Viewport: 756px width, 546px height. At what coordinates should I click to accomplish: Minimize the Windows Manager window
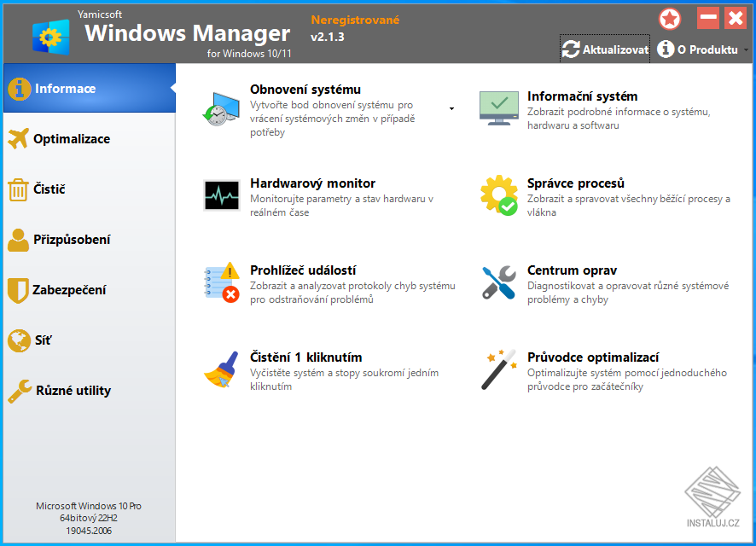click(708, 18)
